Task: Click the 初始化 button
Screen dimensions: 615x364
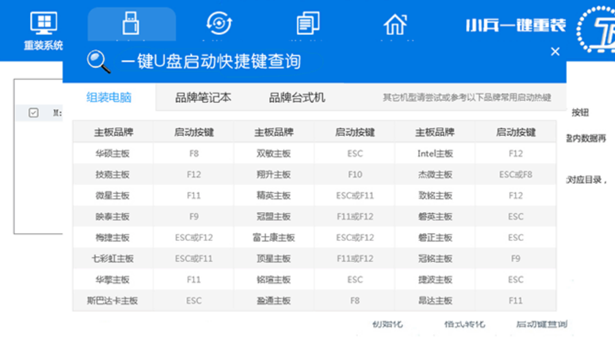Action: click(x=388, y=324)
